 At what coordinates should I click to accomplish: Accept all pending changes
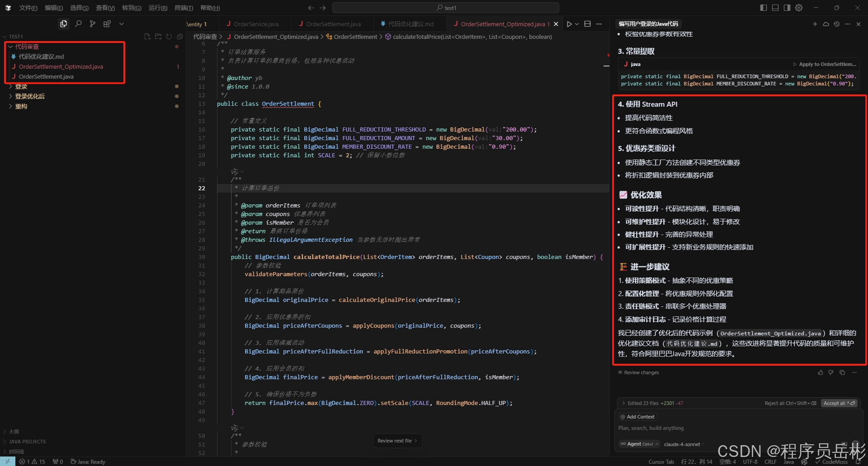tap(839, 403)
